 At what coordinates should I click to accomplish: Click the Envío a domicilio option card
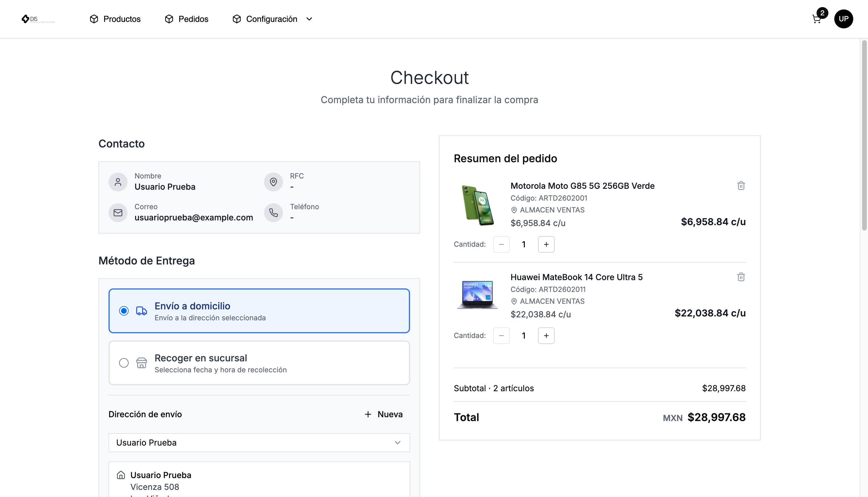coord(259,311)
